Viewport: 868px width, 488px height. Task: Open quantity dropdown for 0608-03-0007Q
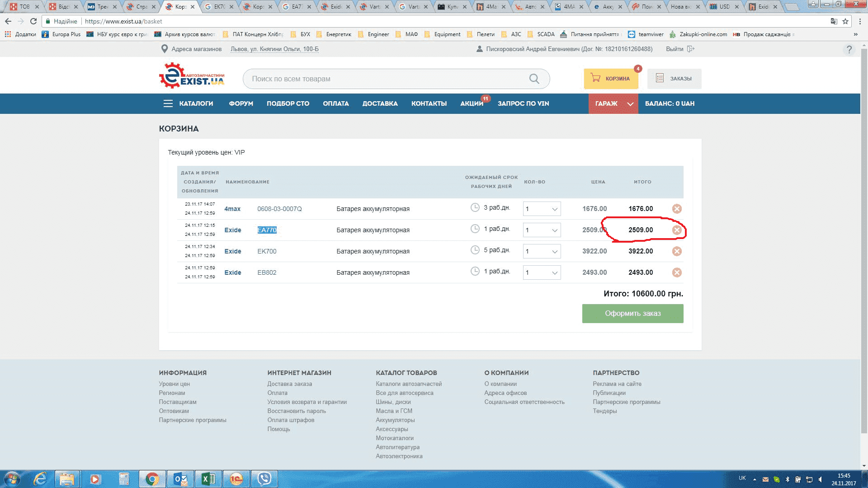coord(542,209)
